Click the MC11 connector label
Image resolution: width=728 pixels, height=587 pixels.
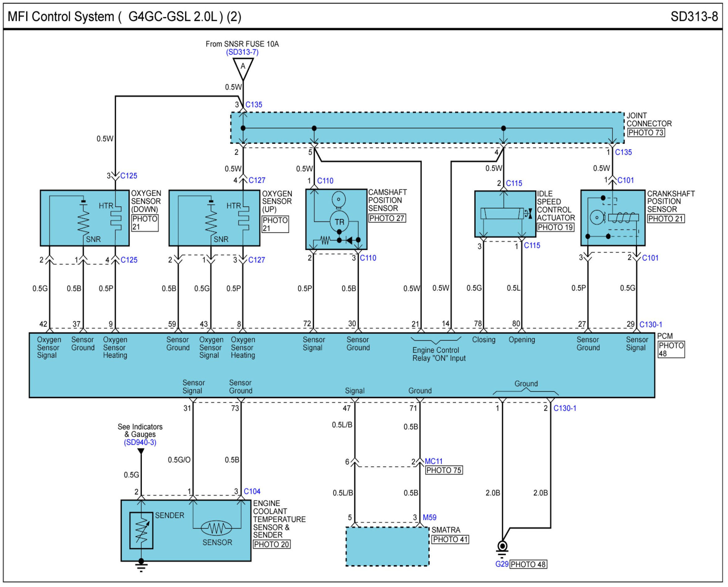pos(434,461)
